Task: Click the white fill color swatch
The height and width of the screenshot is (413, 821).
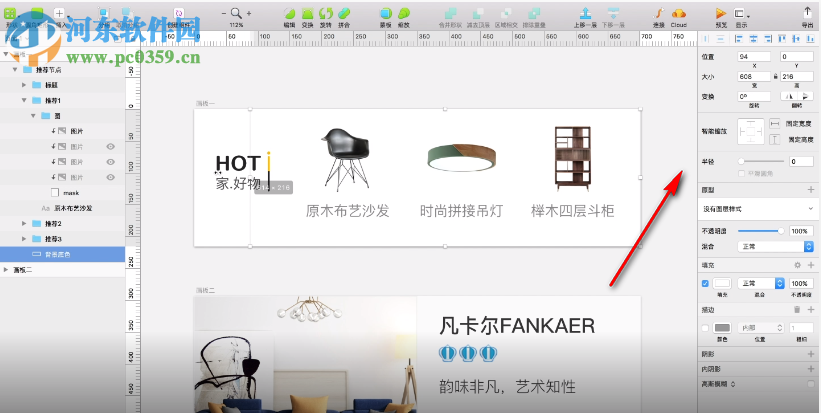Action: [722, 283]
